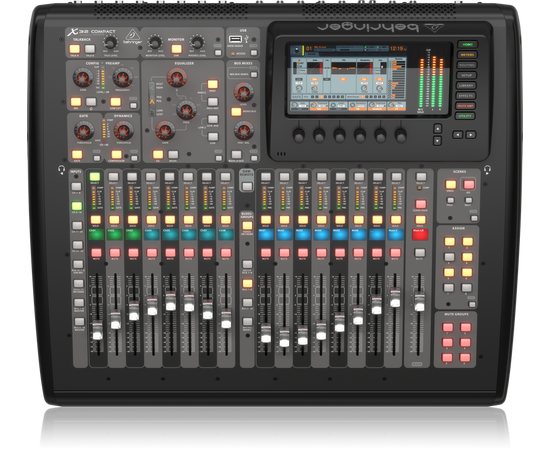Open the HOME screen button

tap(467, 45)
